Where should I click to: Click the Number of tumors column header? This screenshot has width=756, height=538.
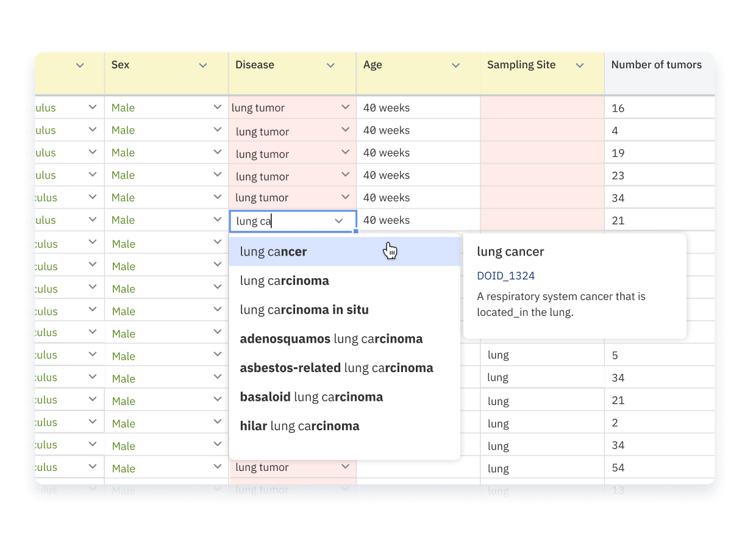[656, 65]
